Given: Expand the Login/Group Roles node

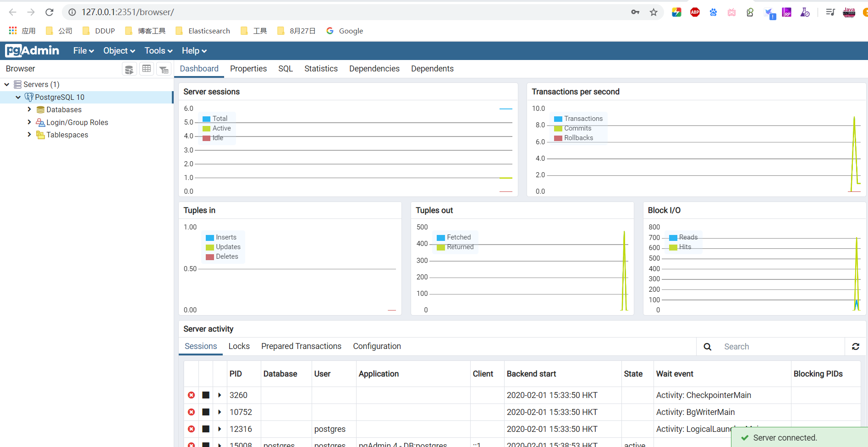Looking at the screenshot, I should coord(29,122).
